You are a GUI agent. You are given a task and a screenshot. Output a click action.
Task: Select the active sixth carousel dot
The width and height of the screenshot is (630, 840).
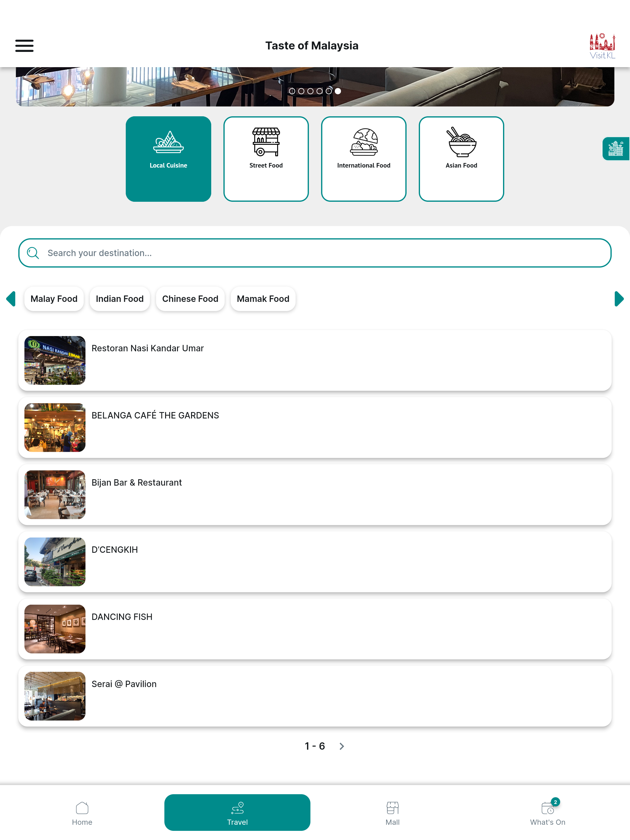338,91
